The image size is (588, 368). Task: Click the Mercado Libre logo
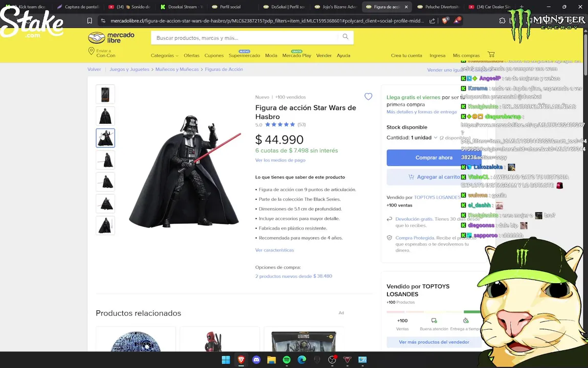pos(111,37)
